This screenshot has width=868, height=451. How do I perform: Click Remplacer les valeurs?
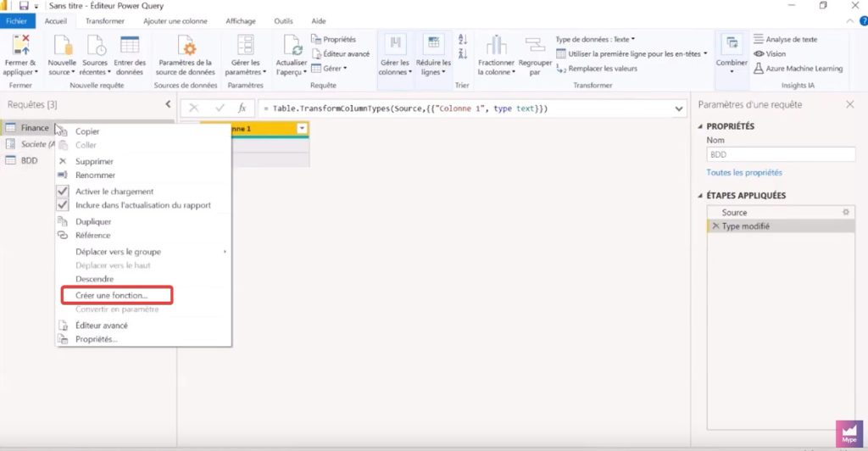[x=597, y=69]
